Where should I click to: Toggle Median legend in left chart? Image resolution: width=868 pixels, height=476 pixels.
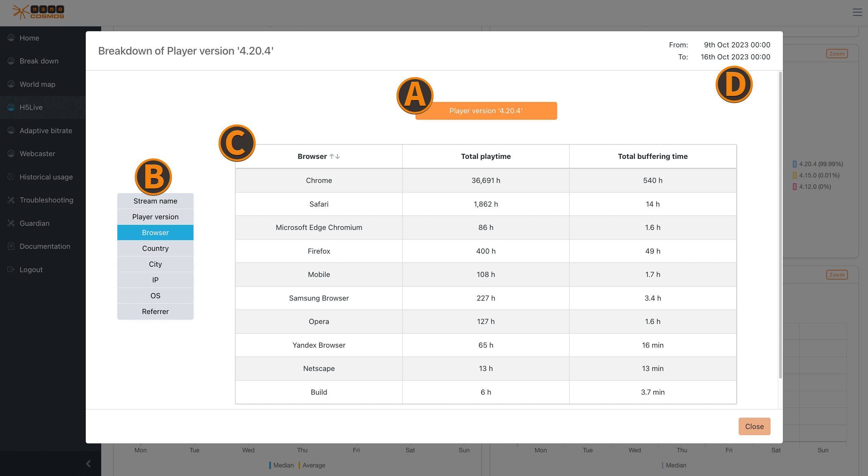coord(282,465)
